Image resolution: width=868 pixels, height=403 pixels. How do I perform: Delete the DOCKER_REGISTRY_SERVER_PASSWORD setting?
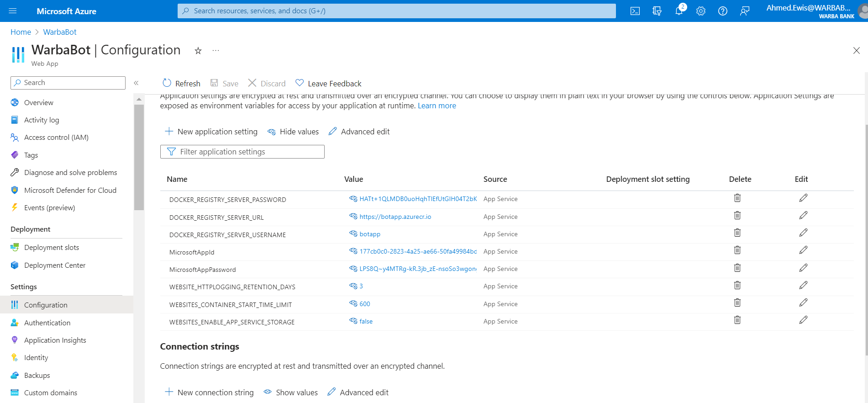[x=737, y=198]
